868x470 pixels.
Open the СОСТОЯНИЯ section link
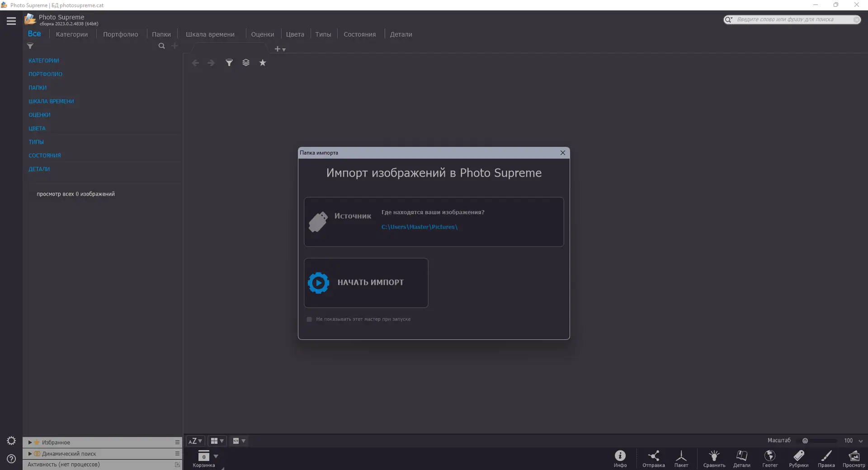(45, 155)
